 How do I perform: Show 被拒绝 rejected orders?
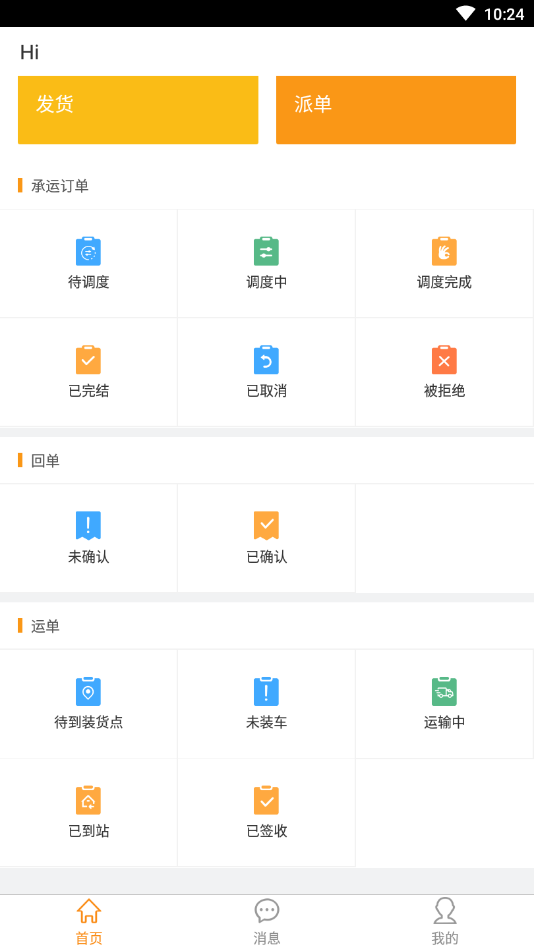(444, 372)
